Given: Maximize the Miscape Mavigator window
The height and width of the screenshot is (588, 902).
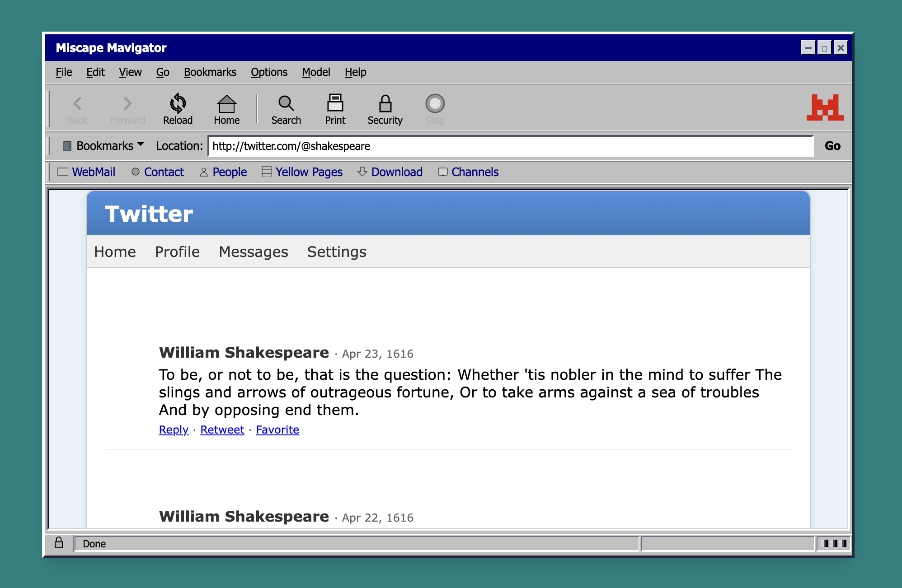Looking at the screenshot, I should 824,47.
